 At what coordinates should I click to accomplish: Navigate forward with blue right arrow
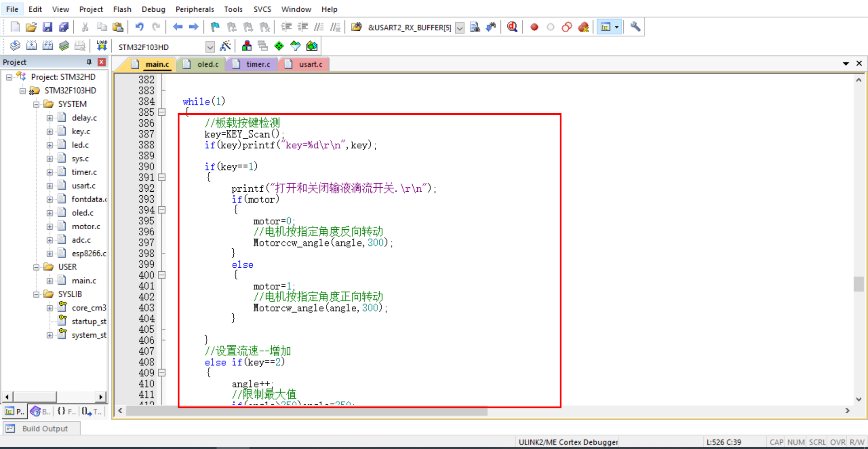(x=194, y=27)
